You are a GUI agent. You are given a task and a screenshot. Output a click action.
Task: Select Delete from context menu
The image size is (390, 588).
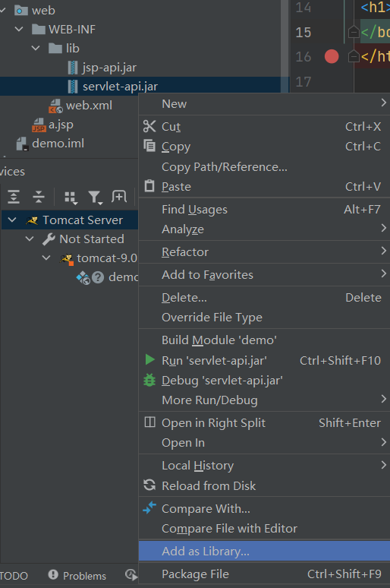pyautogui.click(x=264, y=297)
